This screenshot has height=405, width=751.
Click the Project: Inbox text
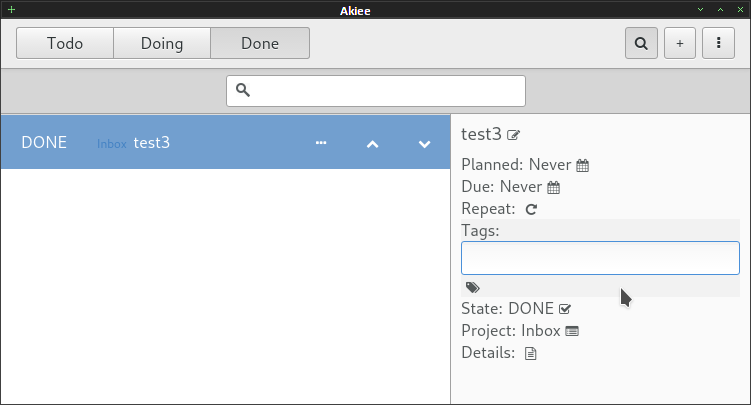(511, 331)
